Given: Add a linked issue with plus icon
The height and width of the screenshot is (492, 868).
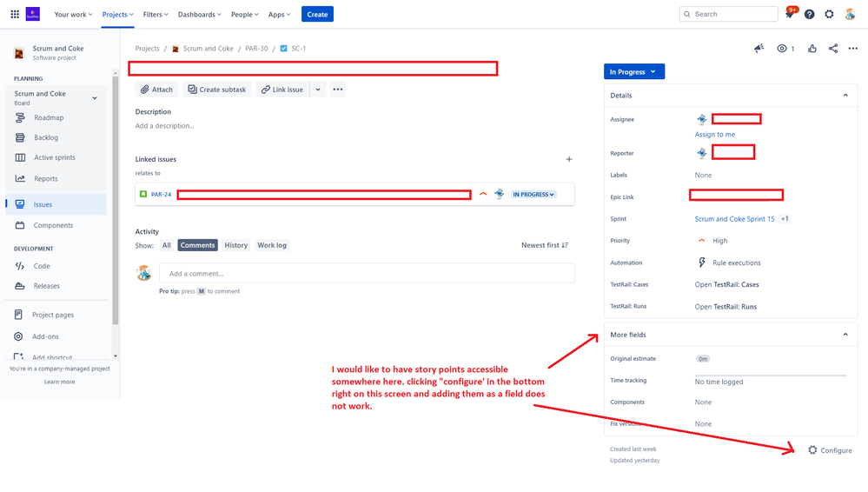Looking at the screenshot, I should point(569,159).
